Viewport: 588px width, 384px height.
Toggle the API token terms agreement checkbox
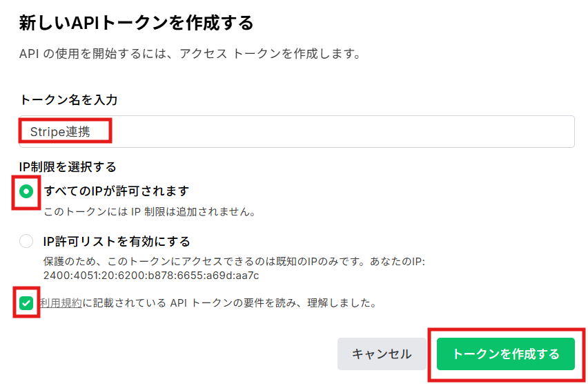point(26,303)
